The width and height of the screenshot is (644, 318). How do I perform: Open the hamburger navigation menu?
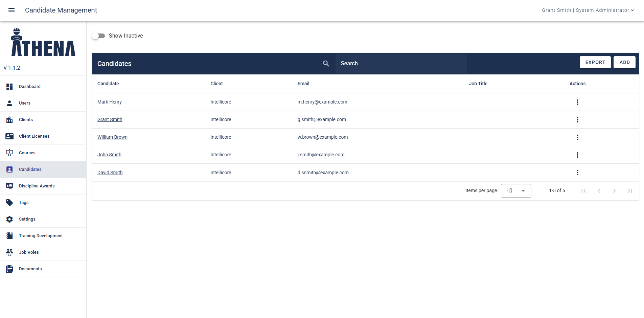pos(11,10)
